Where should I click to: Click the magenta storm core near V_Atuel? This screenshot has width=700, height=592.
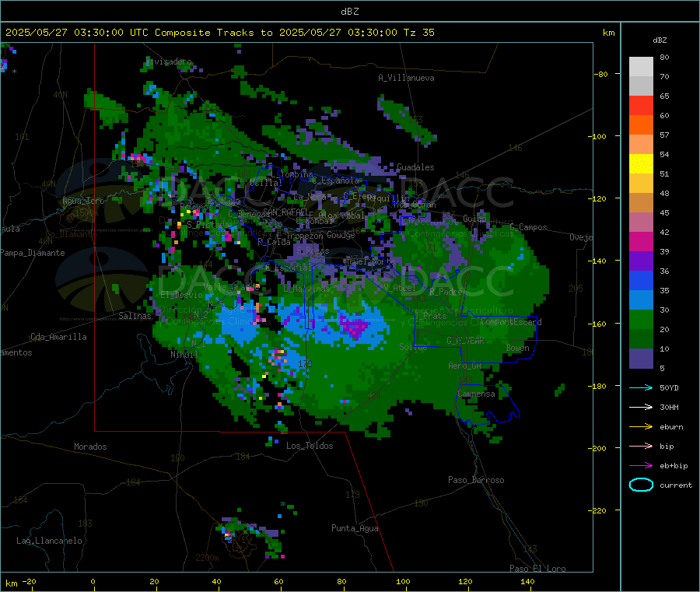coord(355,327)
